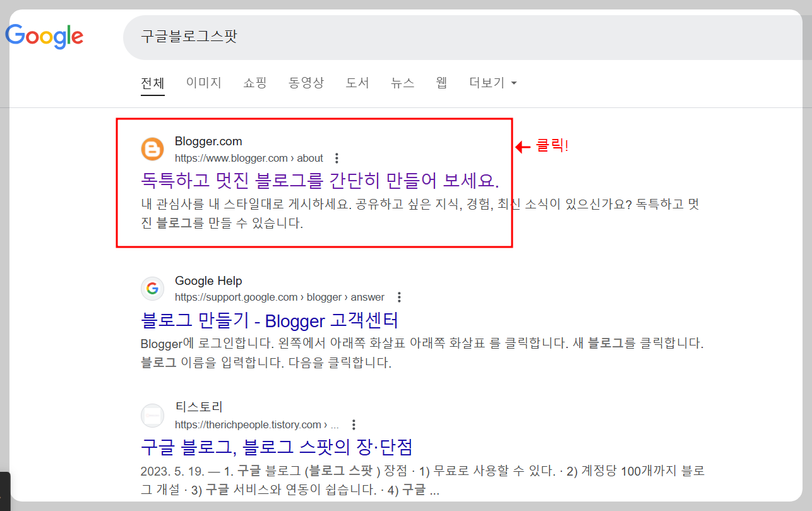
Task: Click the https://www.blogger.com › about URL
Action: point(249,158)
